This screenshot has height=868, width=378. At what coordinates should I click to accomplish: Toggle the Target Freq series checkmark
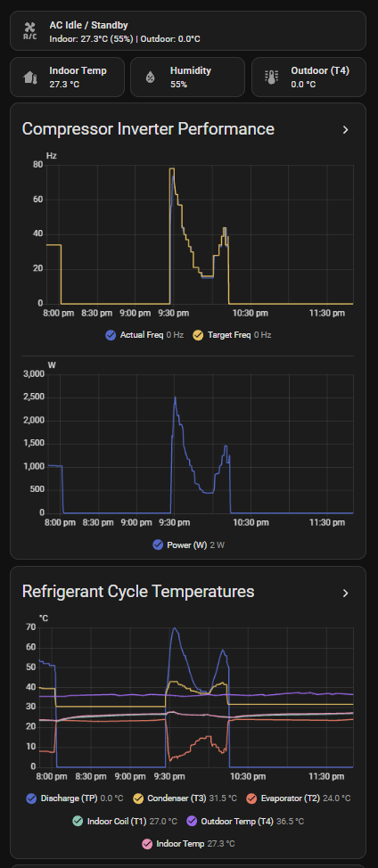(x=198, y=335)
